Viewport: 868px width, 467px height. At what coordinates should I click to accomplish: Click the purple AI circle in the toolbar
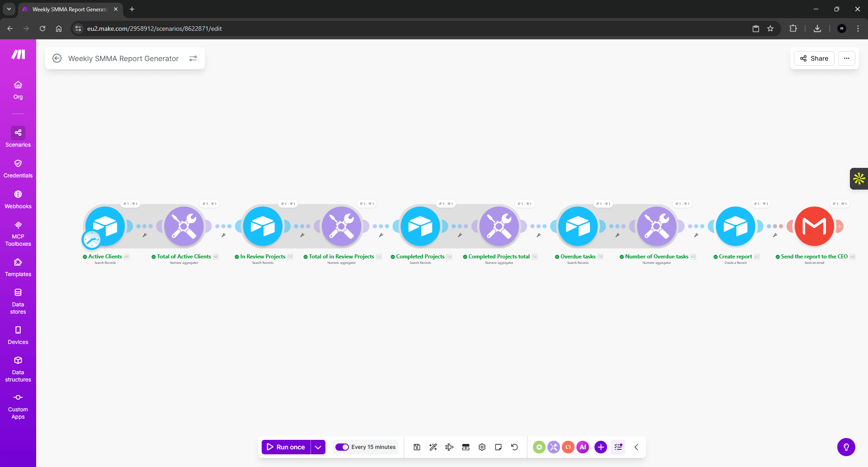point(582,447)
